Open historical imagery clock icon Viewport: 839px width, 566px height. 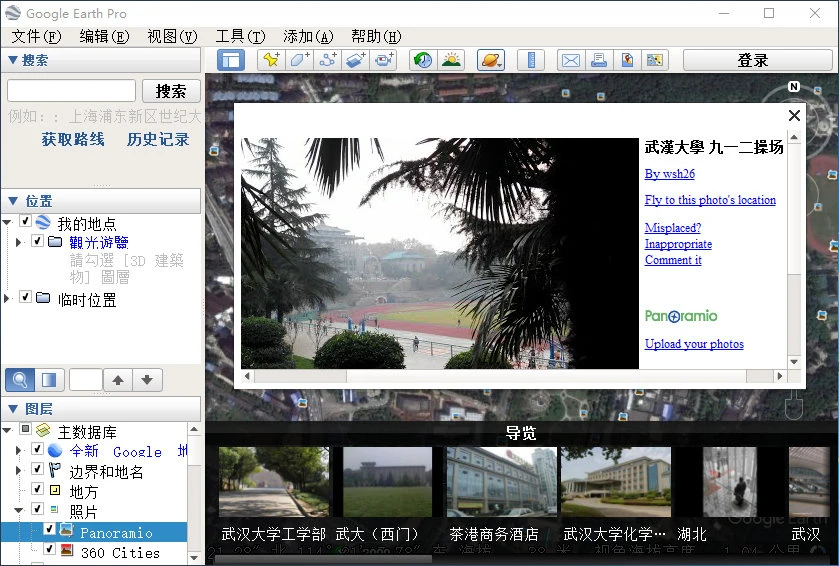(x=423, y=60)
